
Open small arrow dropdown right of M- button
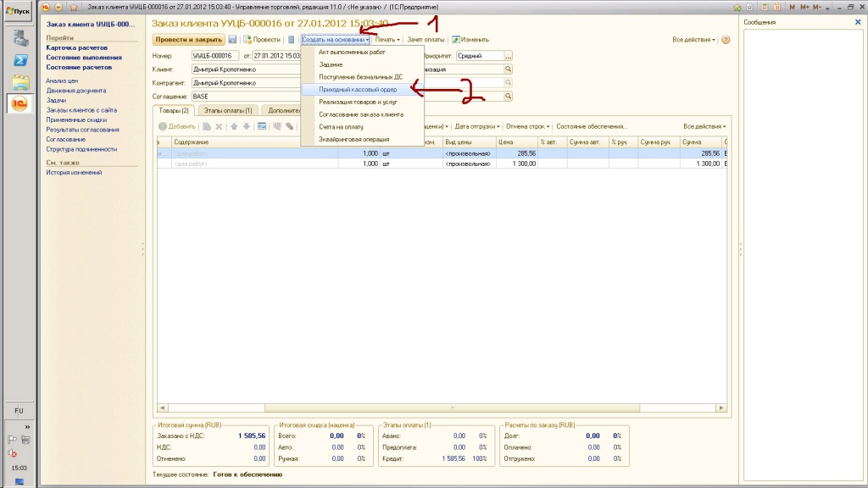pos(827,8)
